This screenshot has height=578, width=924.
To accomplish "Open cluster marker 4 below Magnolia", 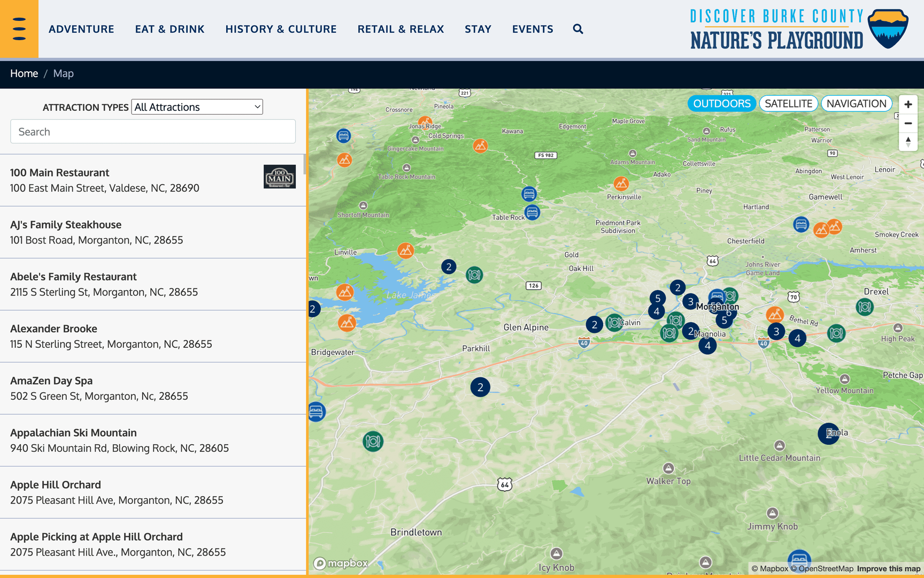I will (707, 345).
